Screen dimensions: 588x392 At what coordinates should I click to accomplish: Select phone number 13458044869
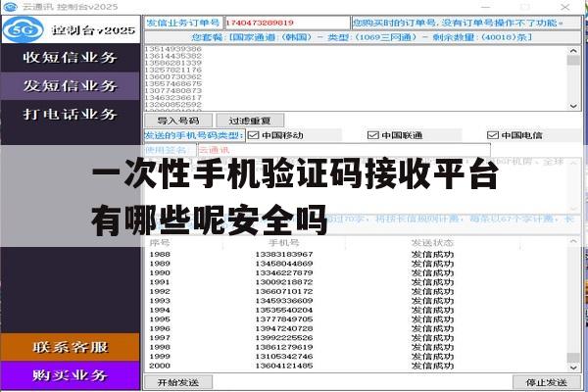(284, 264)
